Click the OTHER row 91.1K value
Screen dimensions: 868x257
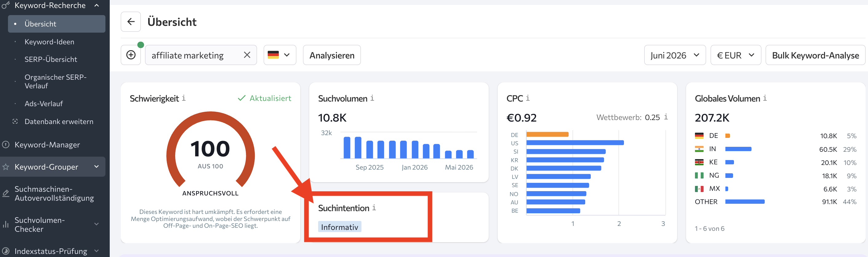click(829, 202)
